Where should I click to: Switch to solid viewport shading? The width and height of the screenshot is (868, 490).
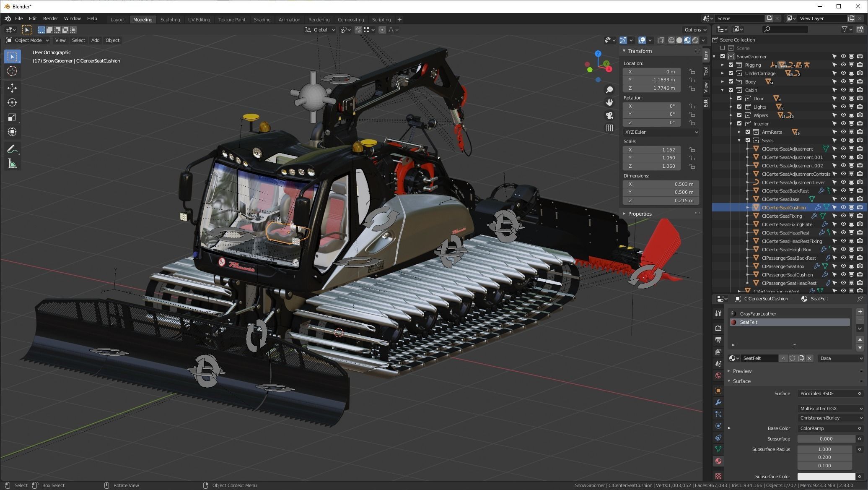tap(679, 40)
